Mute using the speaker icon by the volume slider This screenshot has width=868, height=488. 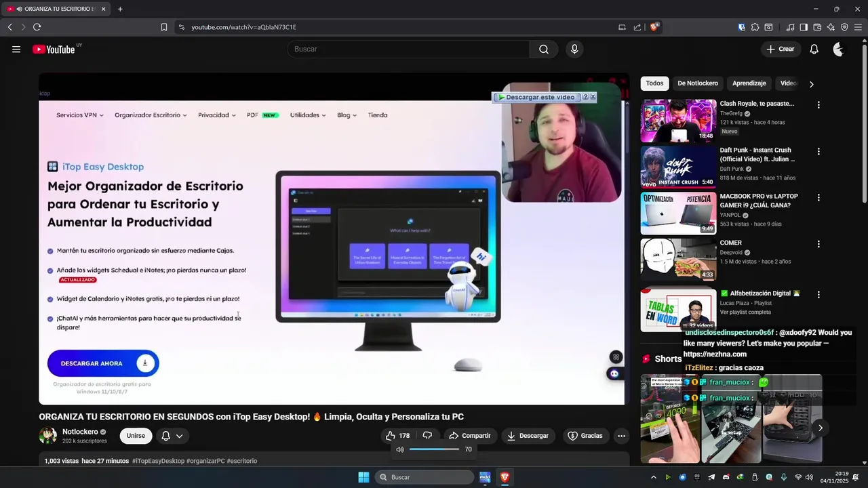tap(400, 449)
